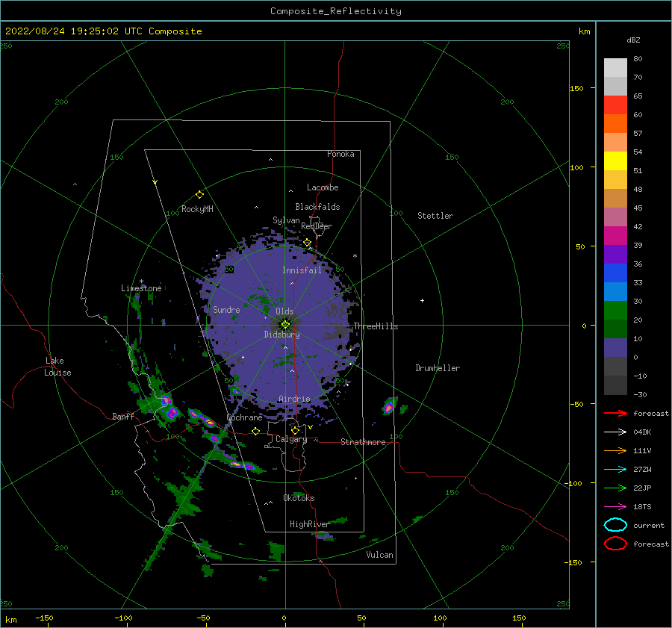The image size is (672, 628).
Task: Click the Cochrane label
Action: coord(244,417)
